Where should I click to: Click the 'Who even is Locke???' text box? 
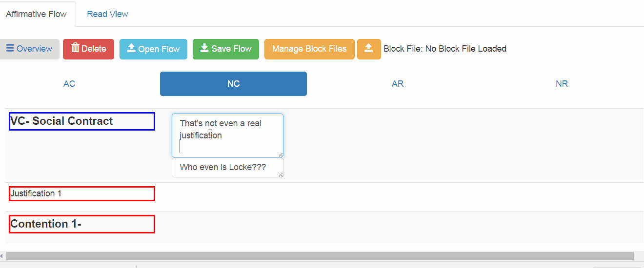227,168
